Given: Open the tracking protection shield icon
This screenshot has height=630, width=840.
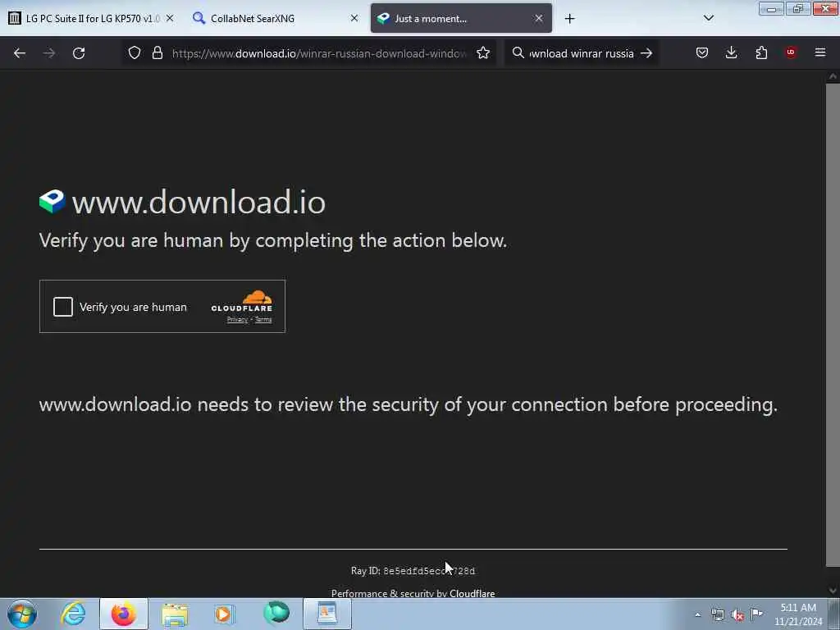Looking at the screenshot, I should coord(135,52).
